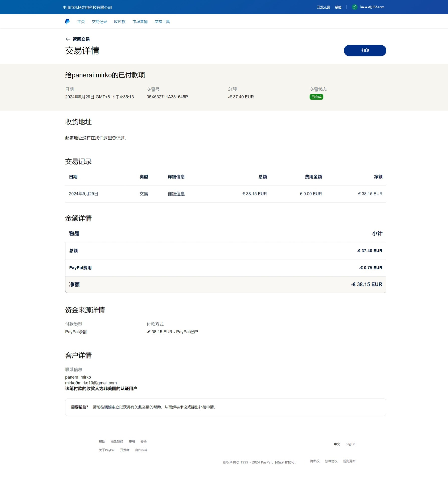
Task: Click the 返回交易 link
Action: pyautogui.click(x=81, y=39)
